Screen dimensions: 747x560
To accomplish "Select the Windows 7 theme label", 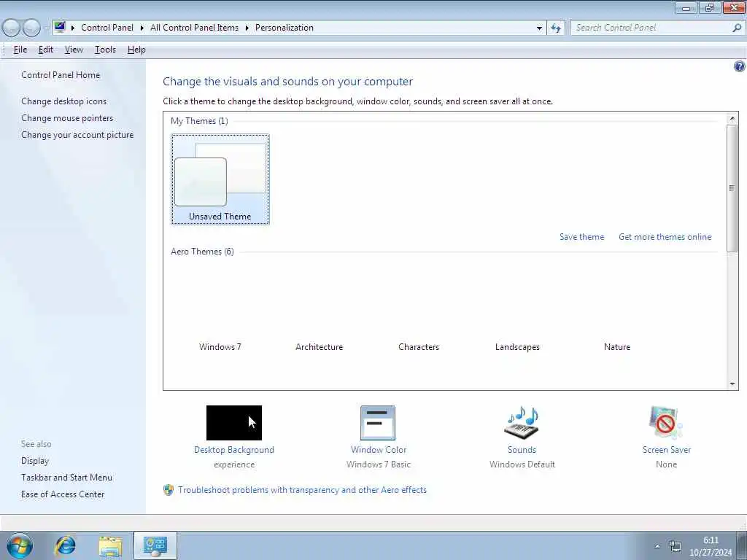I will click(x=220, y=347).
